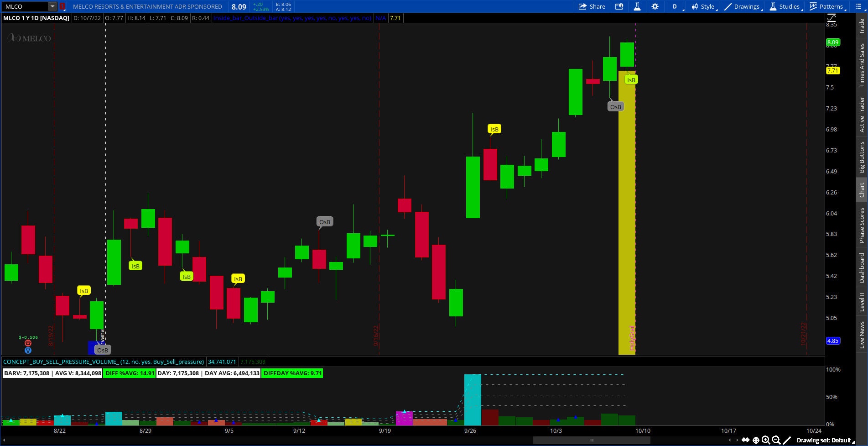Select the zoom-in magnifier tool
Screen dimensions: 868x446
(x=765, y=440)
